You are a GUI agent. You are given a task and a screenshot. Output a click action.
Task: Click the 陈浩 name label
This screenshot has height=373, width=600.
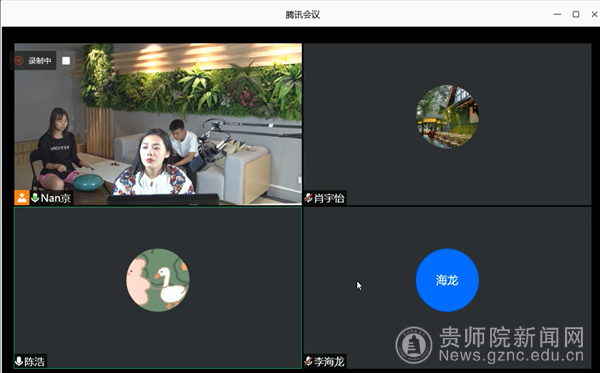pyautogui.click(x=34, y=362)
